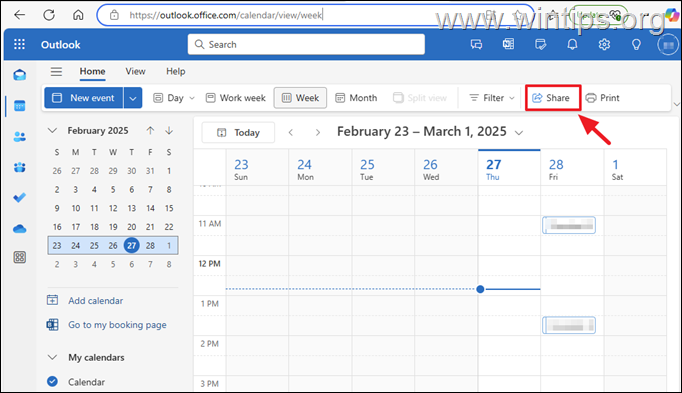Image resolution: width=682 pixels, height=393 pixels.
Task: Open account profile picture
Action: coord(668,45)
